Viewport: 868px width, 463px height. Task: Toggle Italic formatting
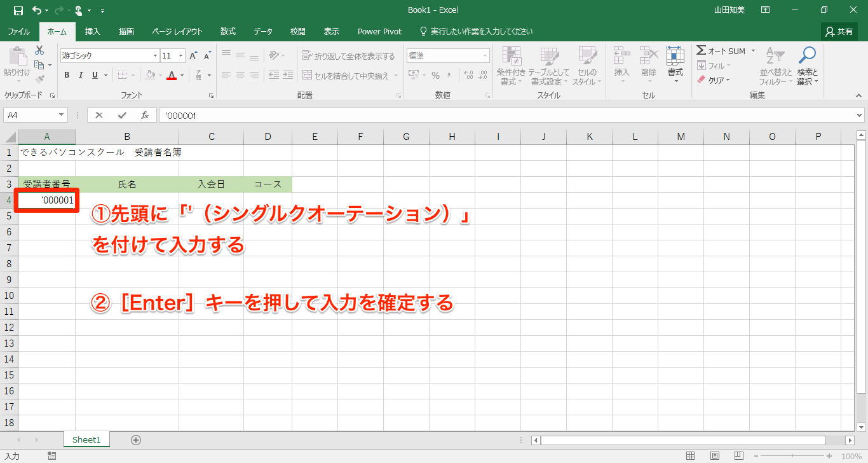click(x=81, y=75)
